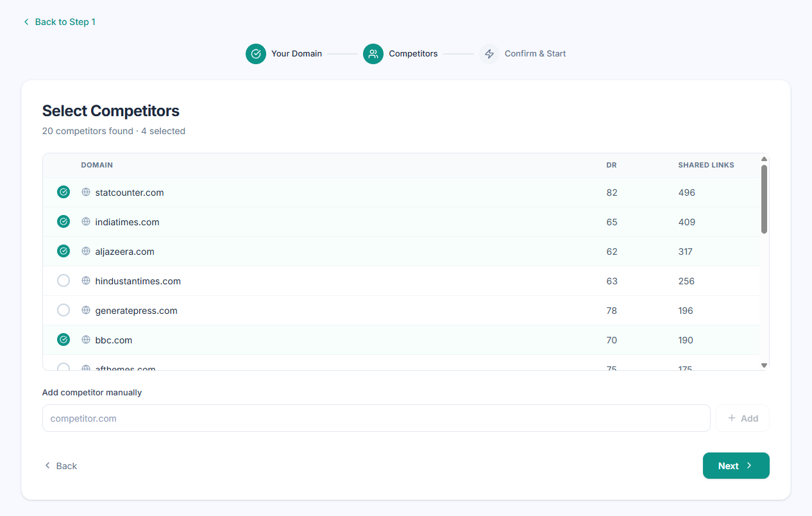812x516 pixels.
Task: Click globe icon beside bbc.com
Action: click(x=86, y=340)
